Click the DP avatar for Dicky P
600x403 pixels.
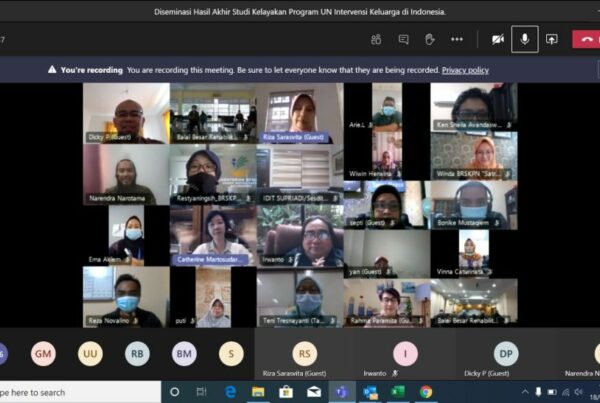click(506, 354)
